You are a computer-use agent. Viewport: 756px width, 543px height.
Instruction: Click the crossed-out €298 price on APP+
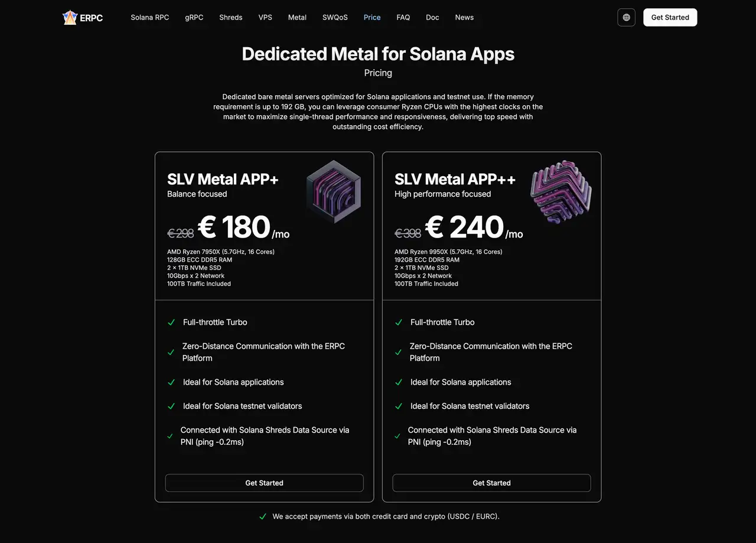181,233
